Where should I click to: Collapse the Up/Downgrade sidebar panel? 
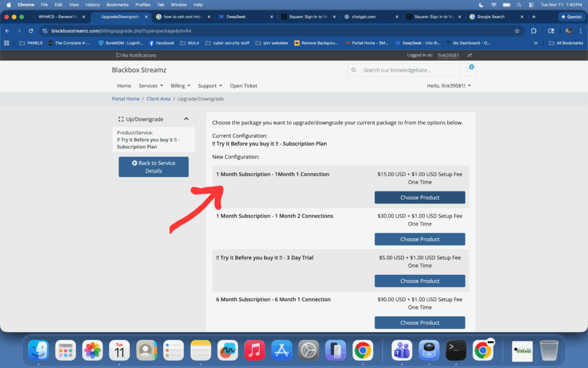(x=186, y=119)
